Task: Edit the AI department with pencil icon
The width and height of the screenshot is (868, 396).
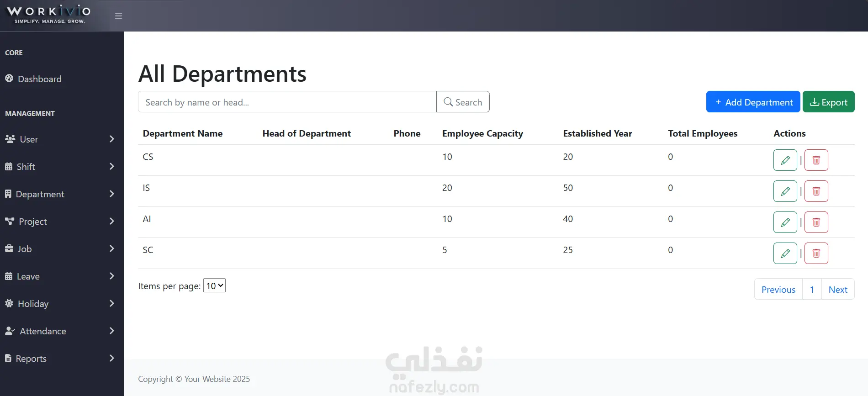Action: tap(785, 222)
